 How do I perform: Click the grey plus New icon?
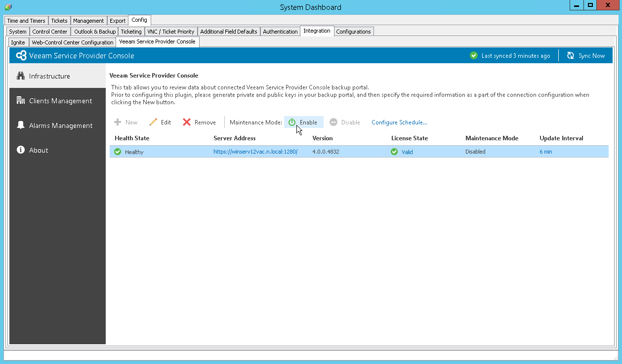[118, 122]
